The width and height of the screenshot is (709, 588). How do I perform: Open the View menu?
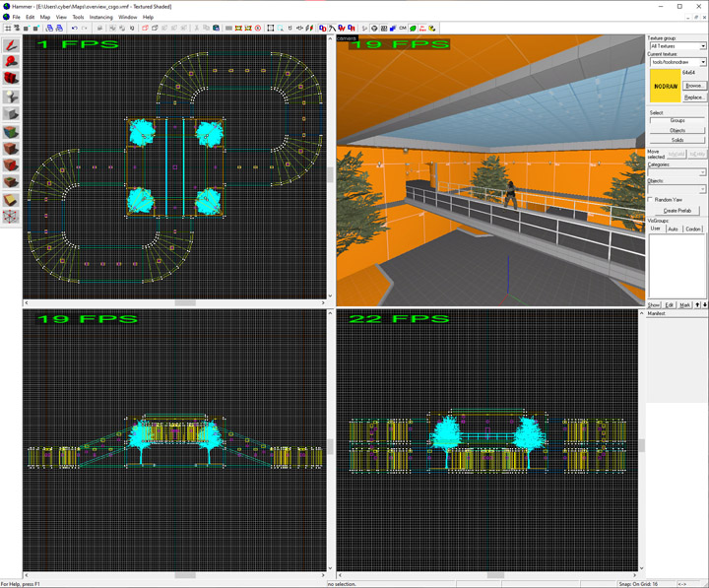tap(61, 17)
